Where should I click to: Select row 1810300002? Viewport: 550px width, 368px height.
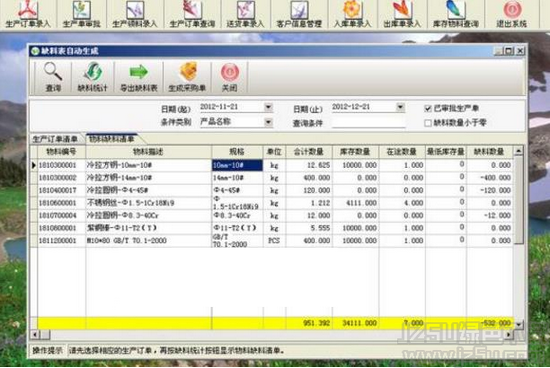272,178
